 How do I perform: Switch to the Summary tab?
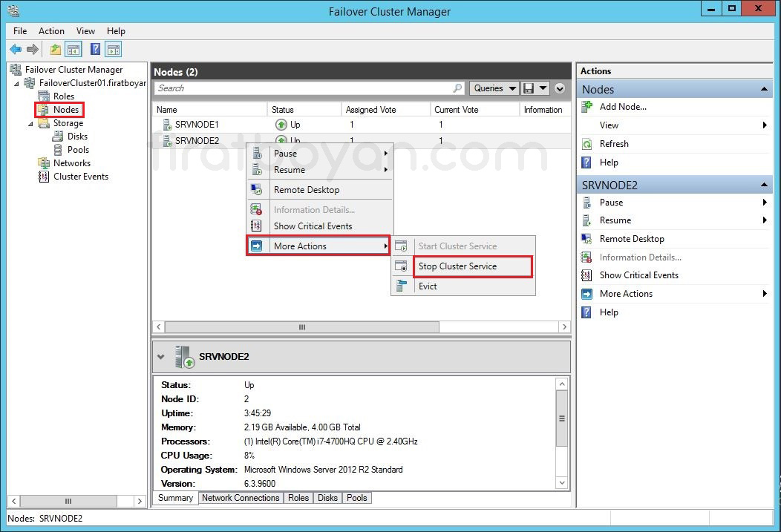(175, 498)
